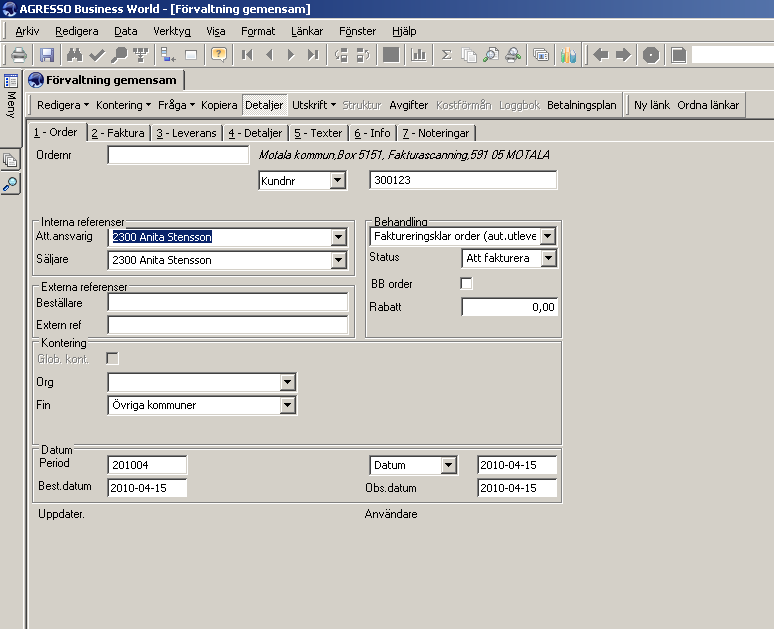
Task: Click the Extern ref input field
Action: (x=228, y=325)
